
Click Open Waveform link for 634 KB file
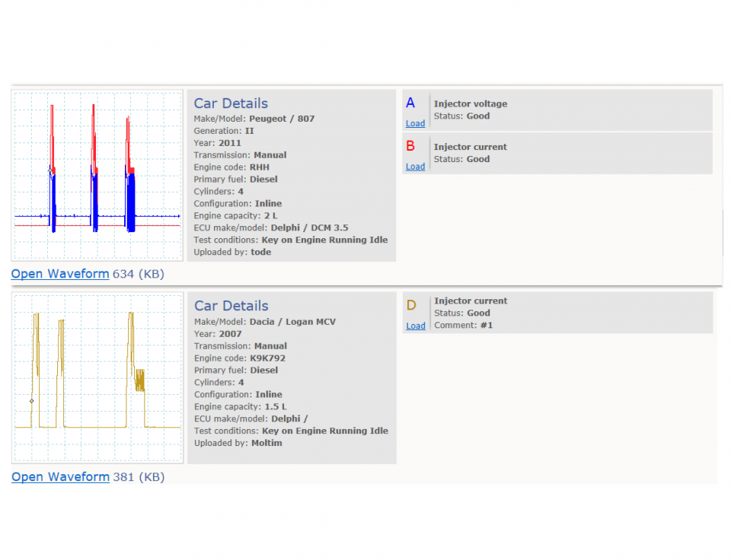(x=60, y=274)
